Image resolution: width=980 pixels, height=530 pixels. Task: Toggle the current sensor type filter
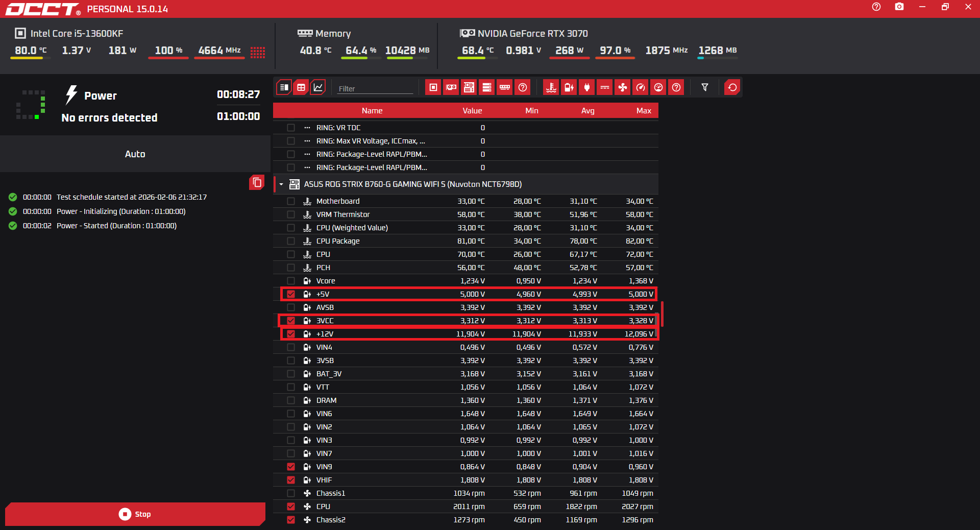(x=605, y=87)
